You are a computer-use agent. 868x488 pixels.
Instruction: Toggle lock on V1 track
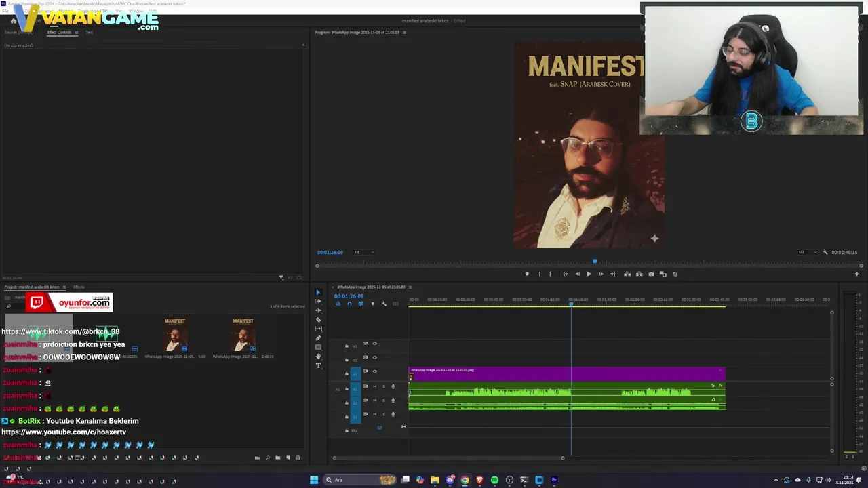pyautogui.click(x=347, y=373)
